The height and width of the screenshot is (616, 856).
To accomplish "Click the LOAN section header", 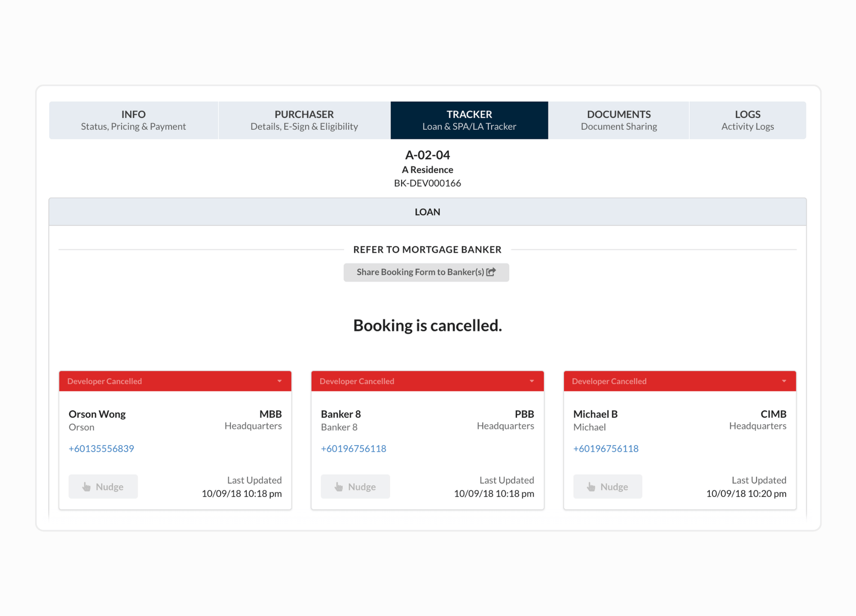I will click(428, 212).
